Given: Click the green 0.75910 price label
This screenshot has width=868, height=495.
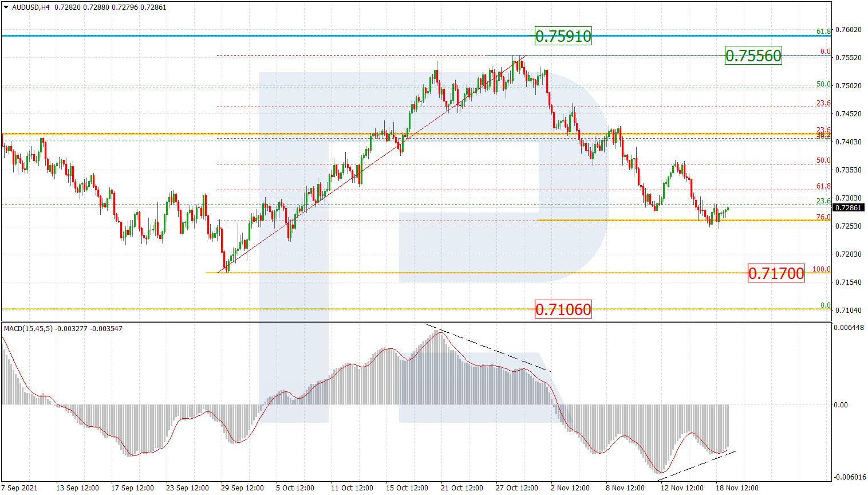Looking at the screenshot, I should [563, 36].
